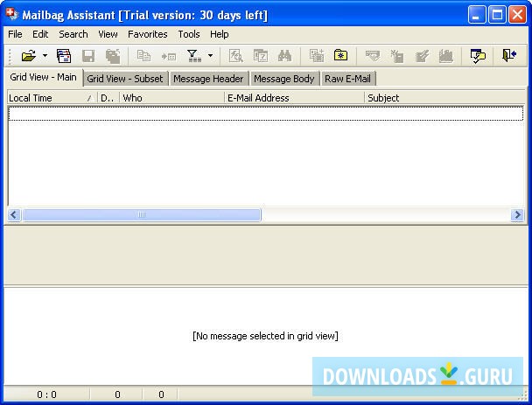Click the horizontal scrollbar right arrow
This screenshot has width=532, height=405.
[x=517, y=214]
